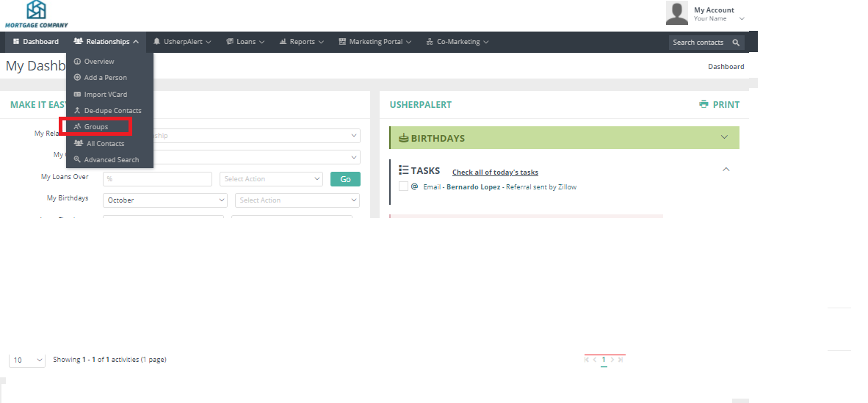Choose Advanced Search menu item

111,160
